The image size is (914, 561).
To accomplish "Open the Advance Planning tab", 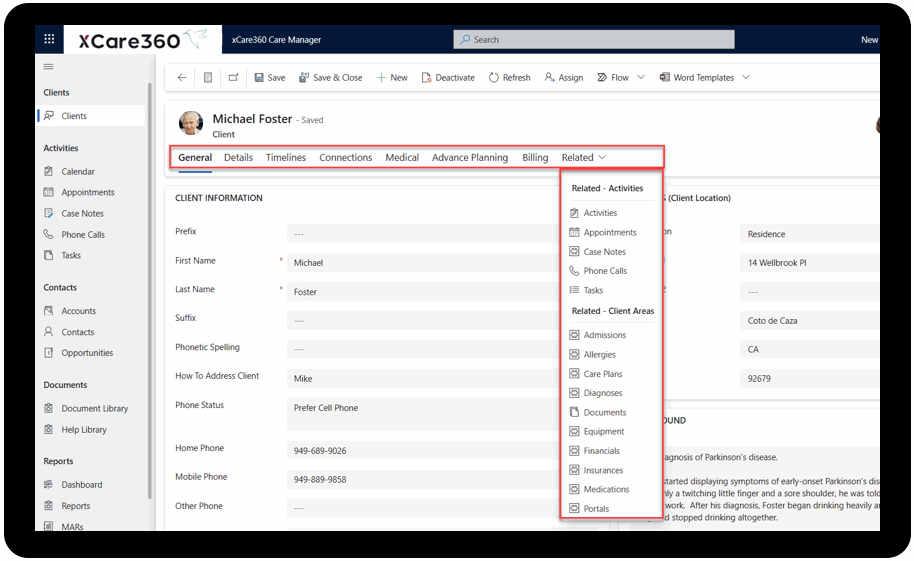I will pyautogui.click(x=470, y=157).
